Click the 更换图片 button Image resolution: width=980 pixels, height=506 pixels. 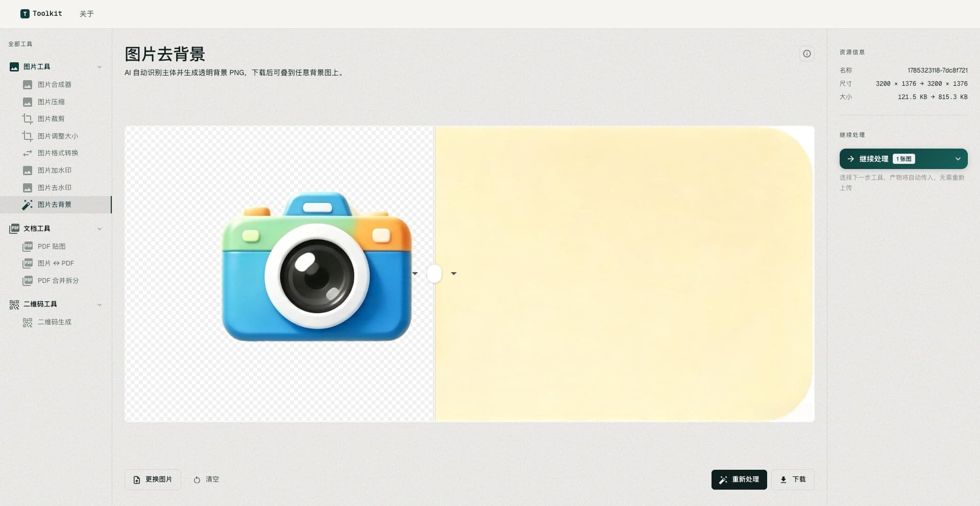[x=153, y=479]
